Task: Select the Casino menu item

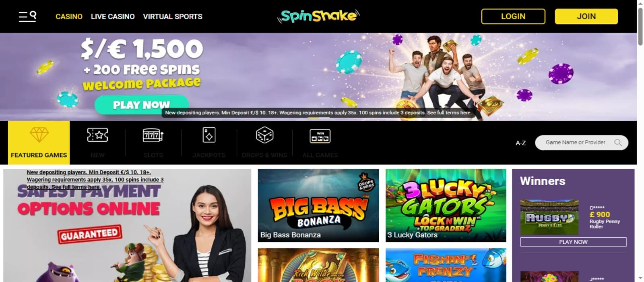Action: [69, 17]
